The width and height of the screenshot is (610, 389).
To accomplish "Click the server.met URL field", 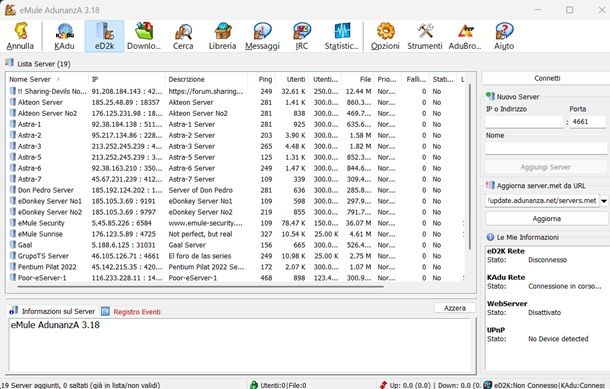I will tap(542, 201).
